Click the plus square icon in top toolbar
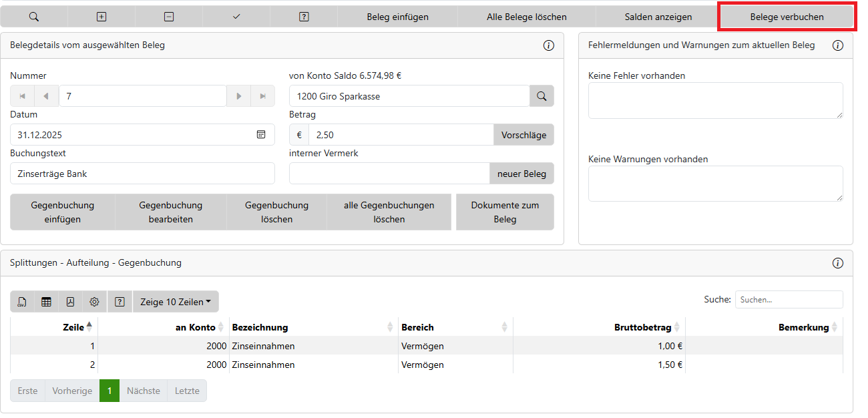Image resolution: width=868 pixels, height=418 pixels. (x=101, y=17)
